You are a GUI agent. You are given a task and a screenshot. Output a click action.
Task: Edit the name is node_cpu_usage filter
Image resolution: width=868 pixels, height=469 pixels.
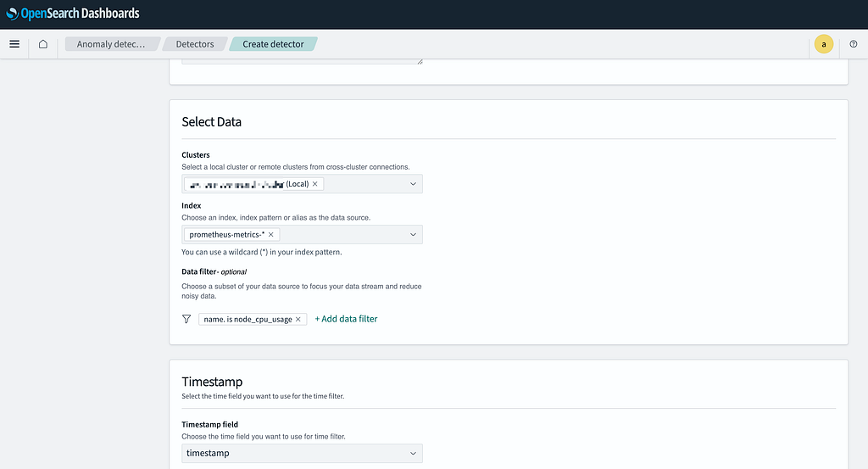[x=248, y=320]
